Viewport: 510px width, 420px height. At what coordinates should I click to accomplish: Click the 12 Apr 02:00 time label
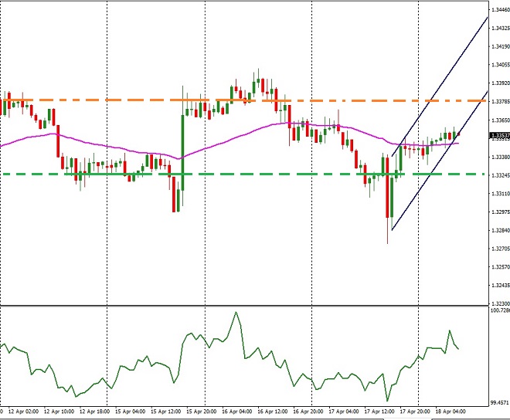(x=23, y=412)
